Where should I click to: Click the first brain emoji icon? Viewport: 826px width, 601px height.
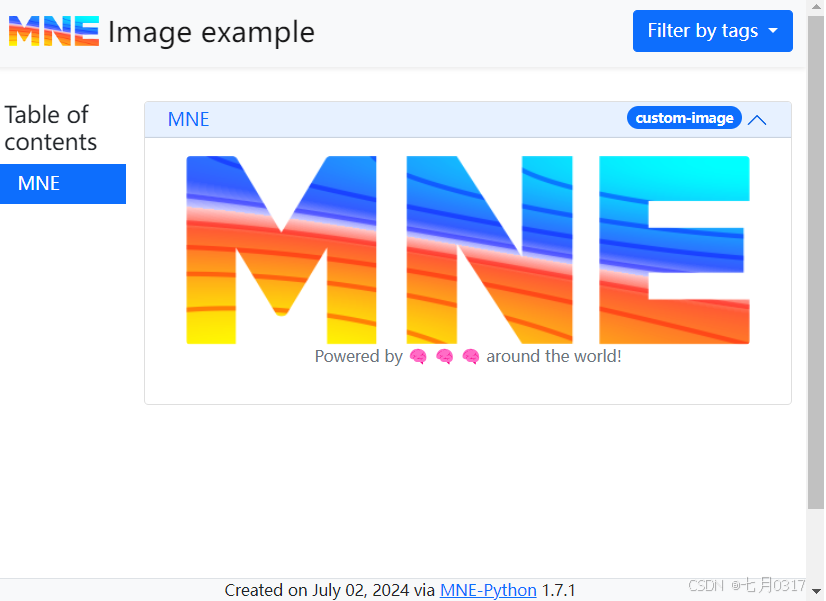tap(418, 356)
